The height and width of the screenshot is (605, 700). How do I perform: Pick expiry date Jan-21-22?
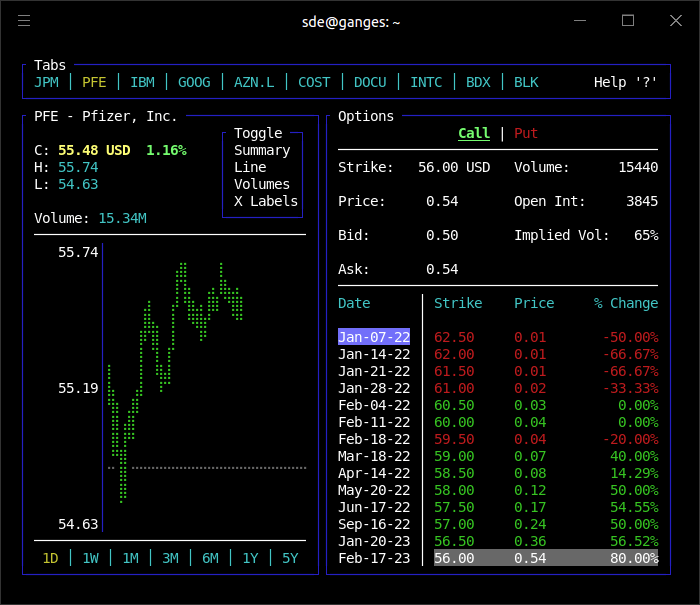pyautogui.click(x=374, y=371)
